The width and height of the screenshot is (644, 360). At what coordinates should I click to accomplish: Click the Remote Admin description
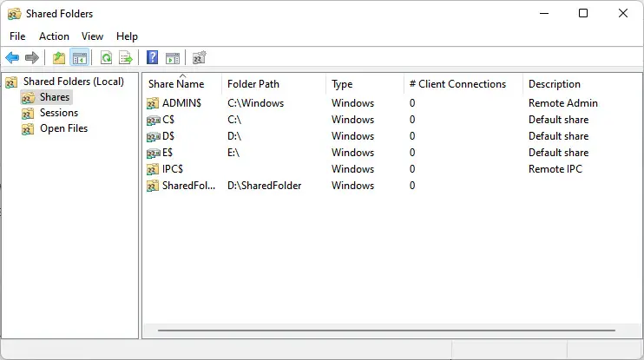[563, 103]
